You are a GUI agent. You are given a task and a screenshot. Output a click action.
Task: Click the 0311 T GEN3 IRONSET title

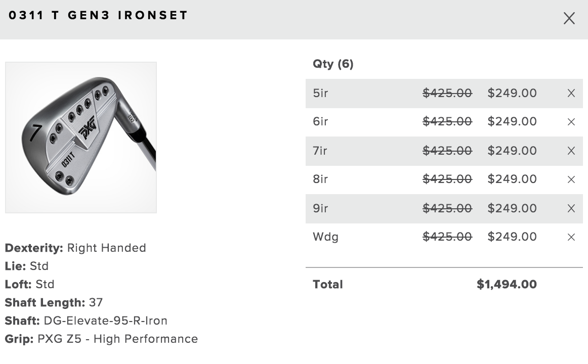pos(98,15)
